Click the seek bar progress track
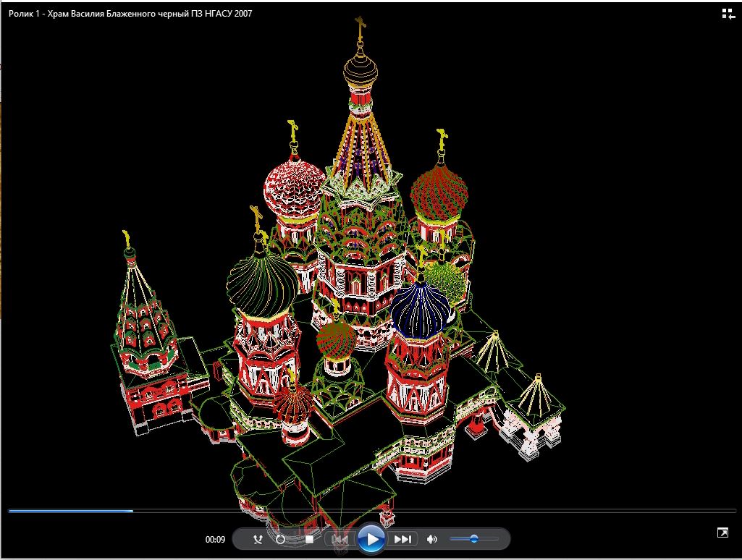This screenshot has width=742, height=560. (x=372, y=511)
